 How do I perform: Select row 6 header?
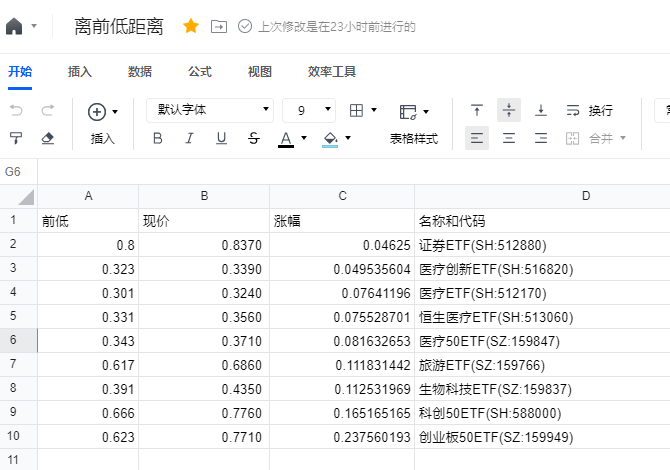point(18,341)
